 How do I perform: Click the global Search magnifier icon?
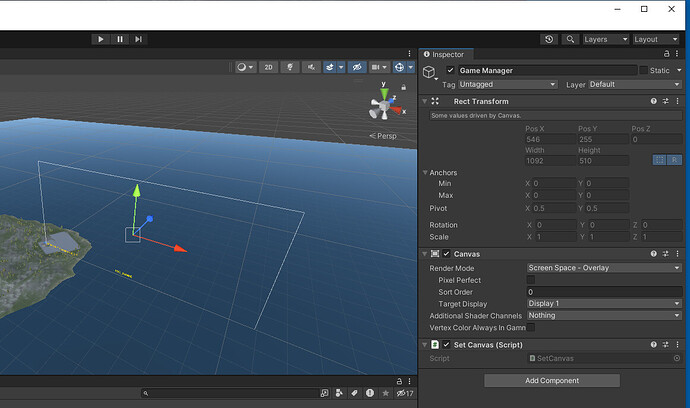tap(570, 39)
